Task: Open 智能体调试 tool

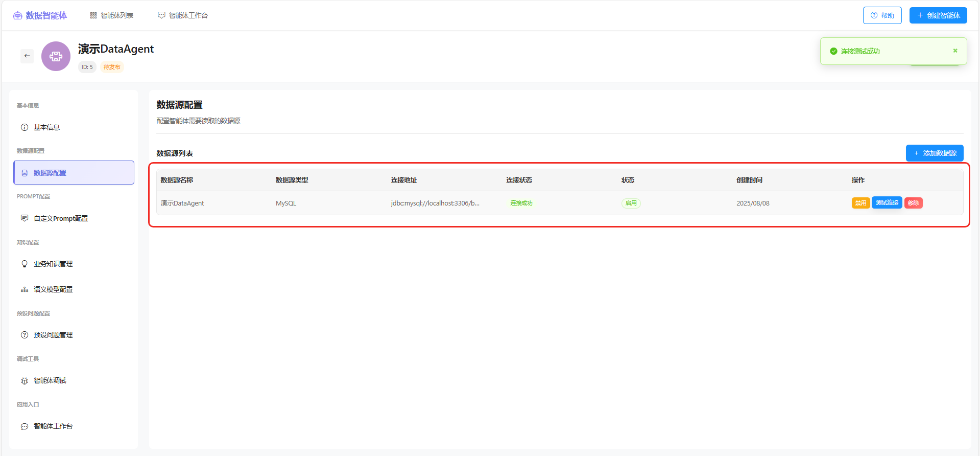Action: pos(50,380)
